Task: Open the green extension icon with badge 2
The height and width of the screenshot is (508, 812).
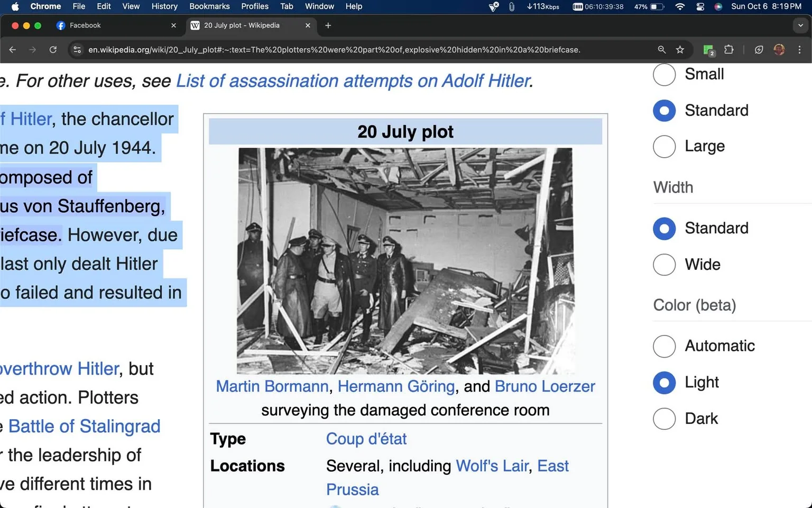Action: tap(709, 50)
